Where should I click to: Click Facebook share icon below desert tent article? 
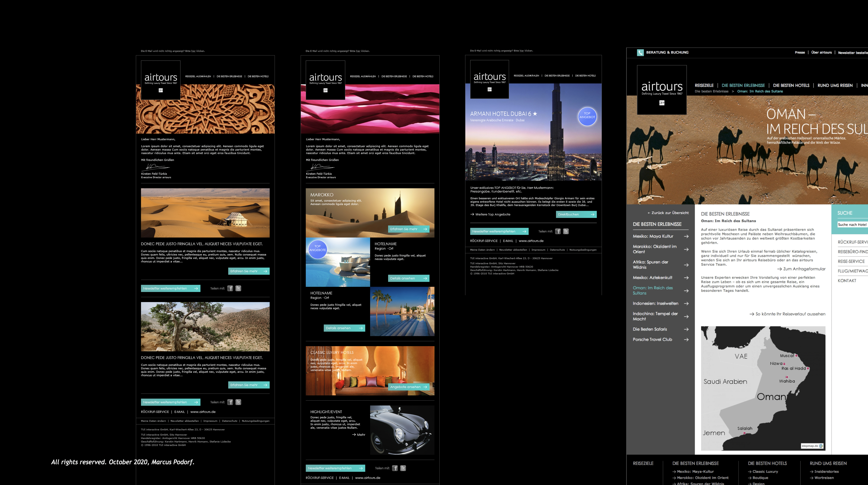(230, 288)
